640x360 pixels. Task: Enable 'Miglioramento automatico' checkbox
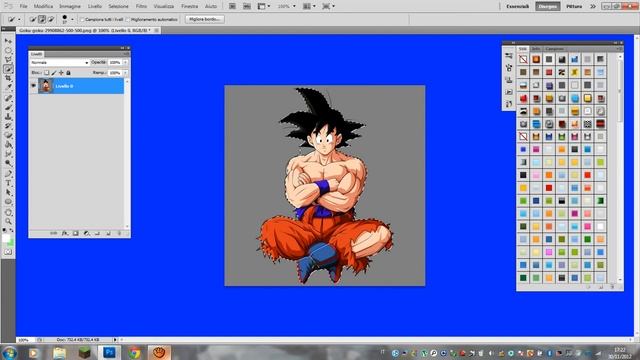(128, 20)
